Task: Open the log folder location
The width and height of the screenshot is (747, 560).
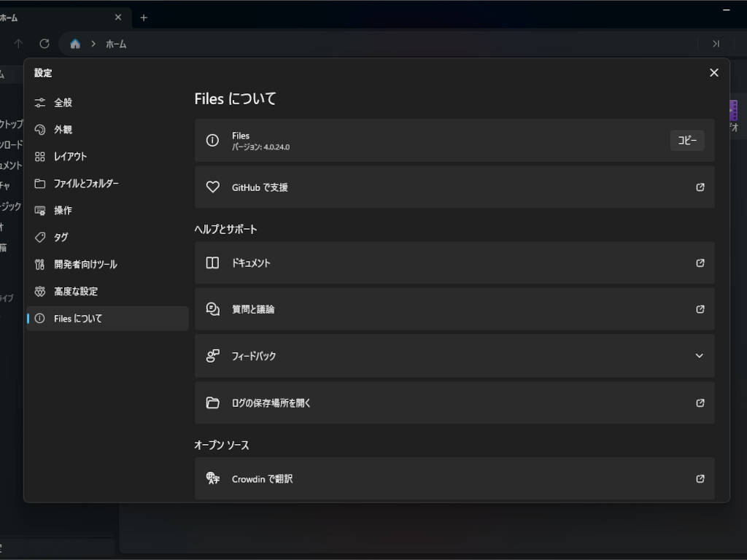Action: [x=454, y=403]
